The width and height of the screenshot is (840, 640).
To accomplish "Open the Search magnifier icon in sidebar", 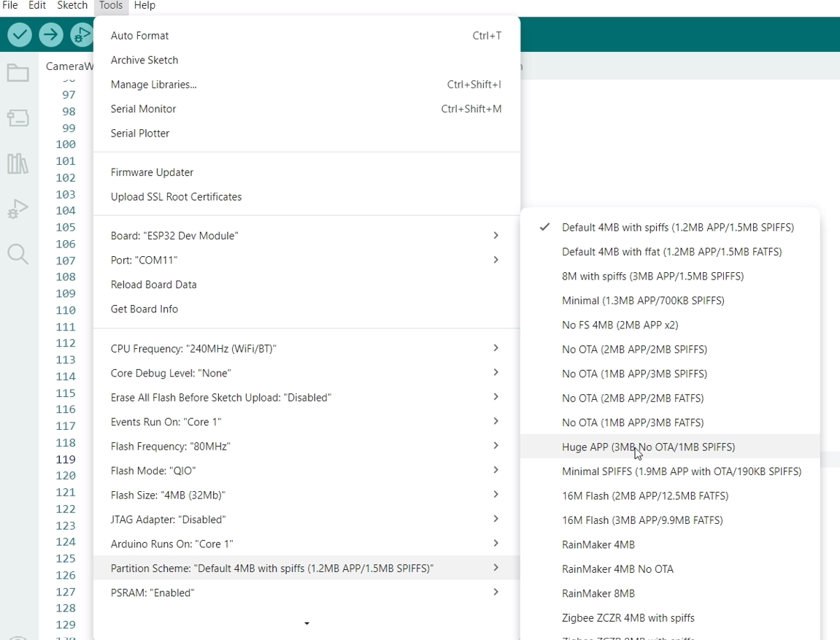I will pyautogui.click(x=18, y=255).
